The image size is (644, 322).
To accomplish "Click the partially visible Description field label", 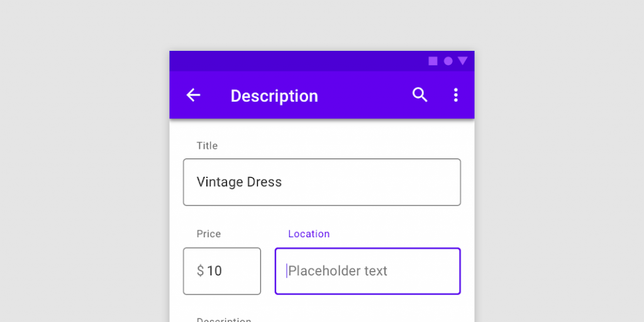I will 224,319.
